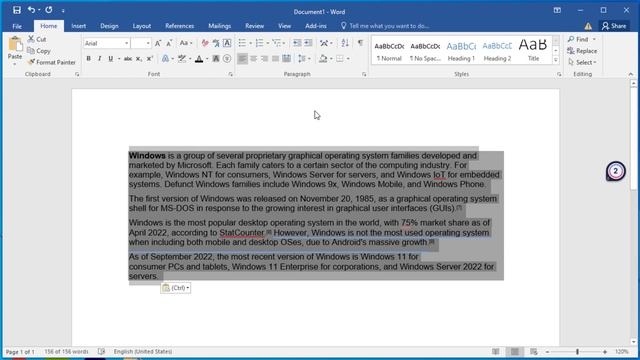Increase font size with grow font icon
640x360 pixels.
pyautogui.click(x=158, y=43)
